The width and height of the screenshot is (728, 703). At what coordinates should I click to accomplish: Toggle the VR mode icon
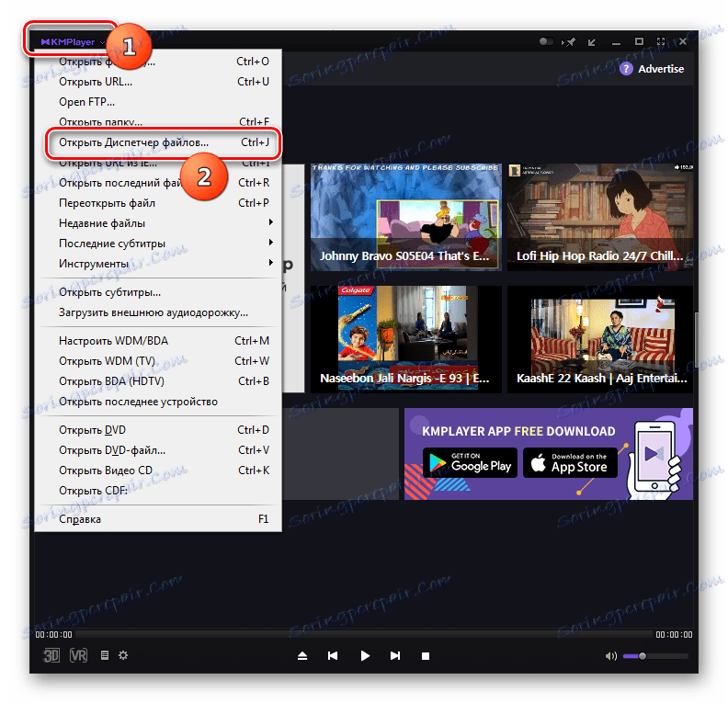point(78,655)
